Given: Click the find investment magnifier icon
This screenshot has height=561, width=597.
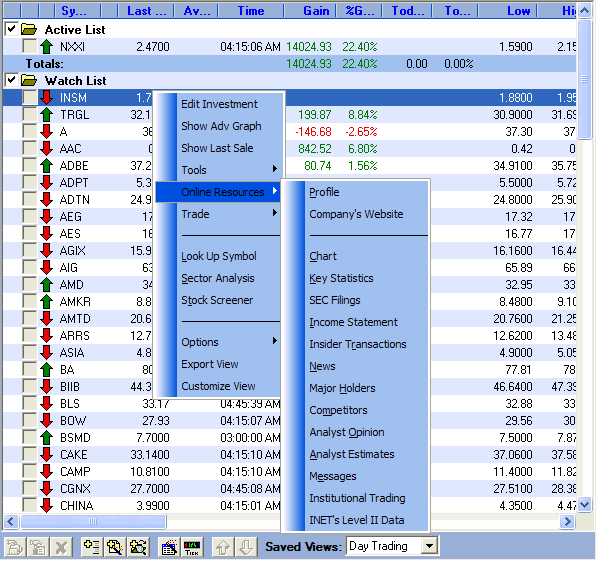Looking at the screenshot, I should pos(138,548).
